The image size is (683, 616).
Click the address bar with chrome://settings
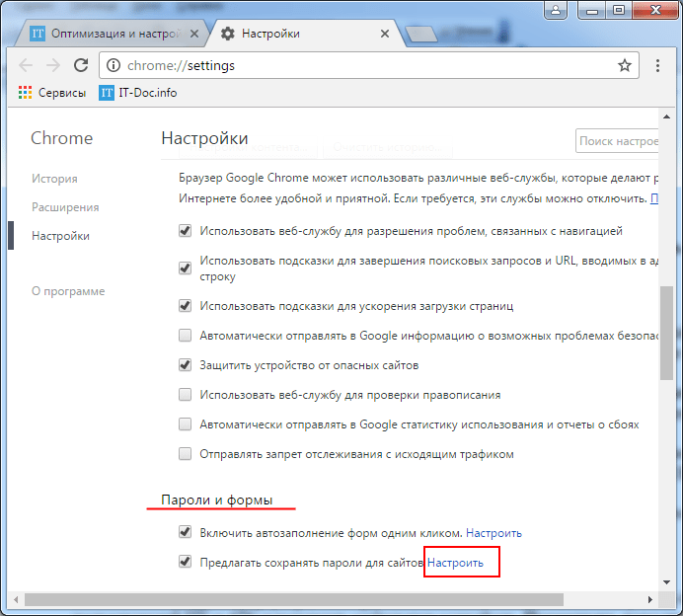pos(368,65)
